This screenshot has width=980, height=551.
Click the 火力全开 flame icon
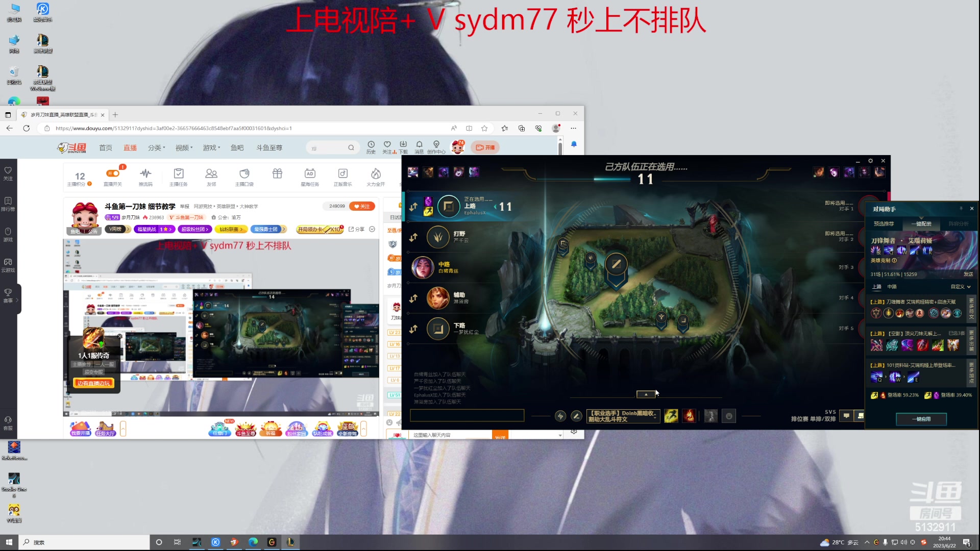tap(376, 174)
